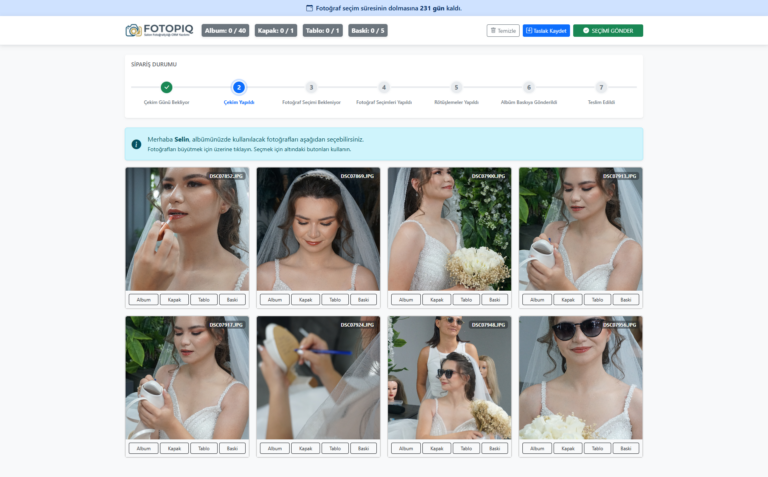Click the FOTOPIQ logo

(x=159, y=30)
